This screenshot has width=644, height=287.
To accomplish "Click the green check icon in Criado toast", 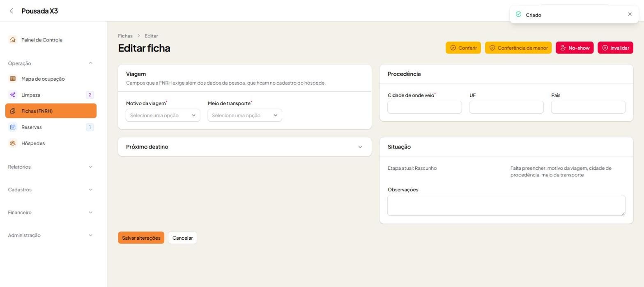I will click(x=518, y=14).
